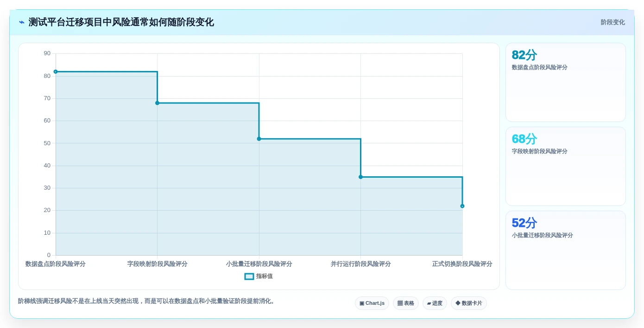Click the lightning icon beside the title
The height and width of the screenshot is (328, 644).
pyautogui.click(x=22, y=22)
